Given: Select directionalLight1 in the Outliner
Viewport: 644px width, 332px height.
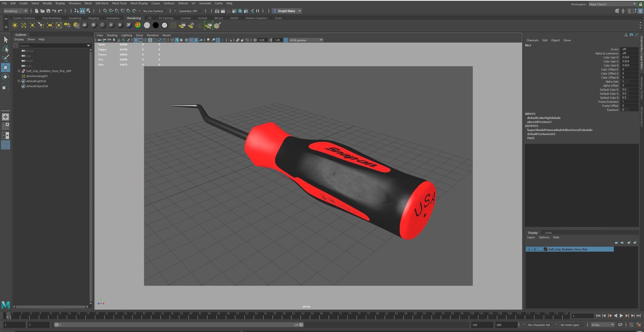Looking at the screenshot, I should click(x=37, y=76).
